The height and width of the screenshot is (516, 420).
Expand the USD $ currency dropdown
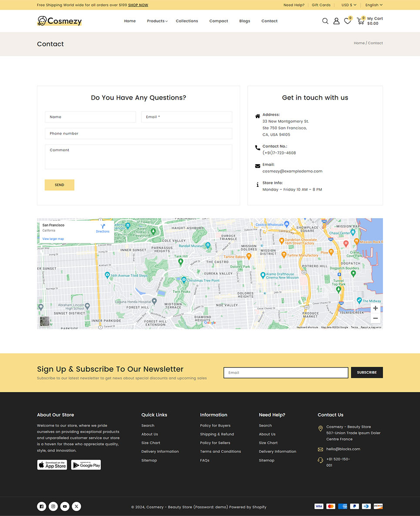349,5
